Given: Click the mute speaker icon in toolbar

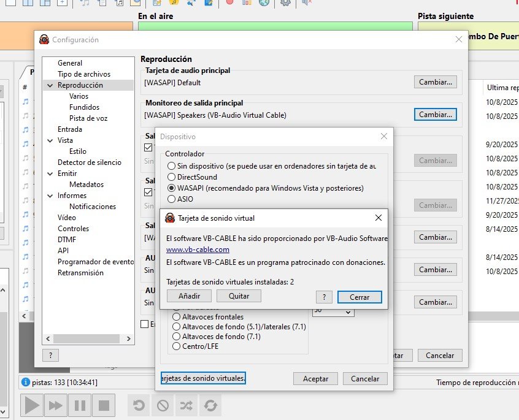Looking at the screenshot, I should [307, 2].
